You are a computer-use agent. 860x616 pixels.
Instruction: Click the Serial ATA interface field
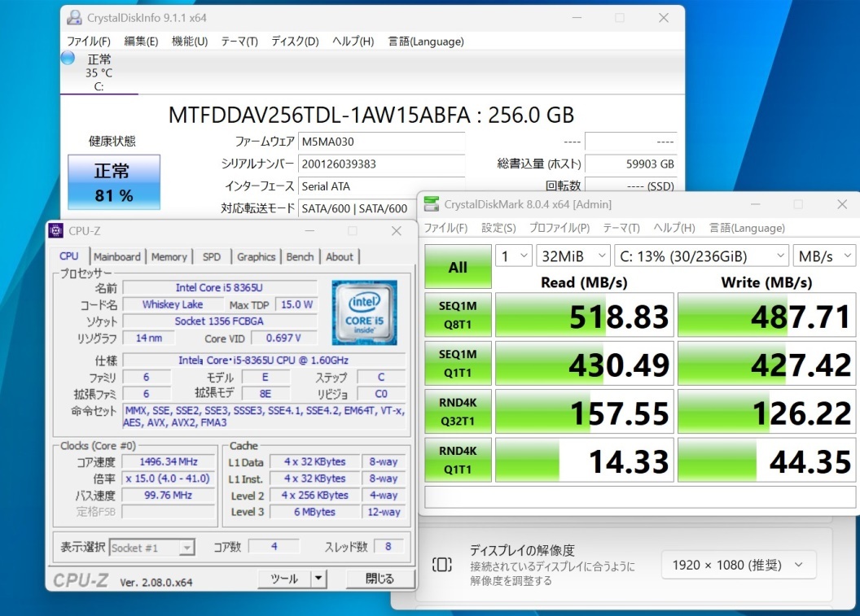[x=381, y=186]
